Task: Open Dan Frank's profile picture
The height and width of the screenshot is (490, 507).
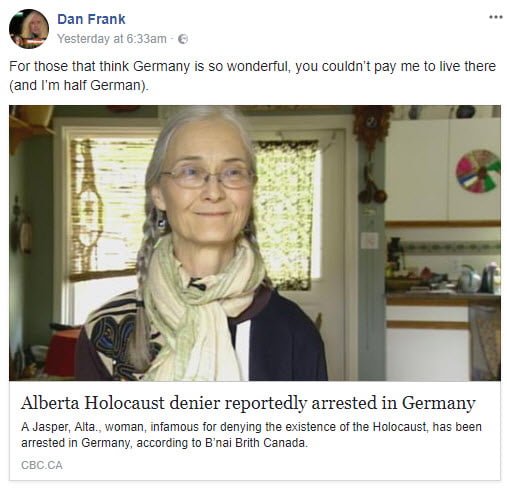Action: pyautogui.click(x=29, y=29)
